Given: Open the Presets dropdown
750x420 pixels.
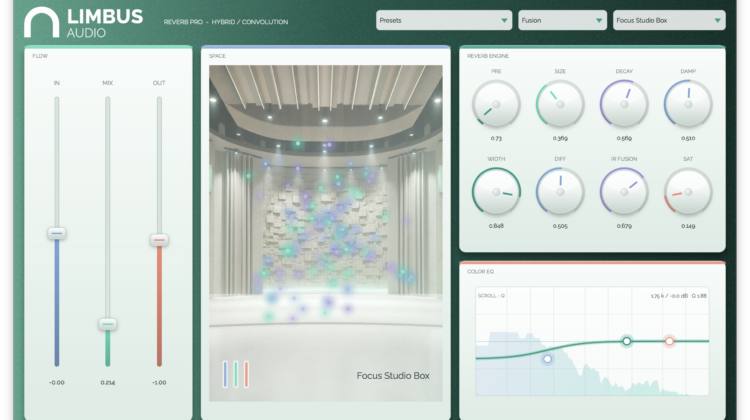Looking at the screenshot, I should [444, 21].
